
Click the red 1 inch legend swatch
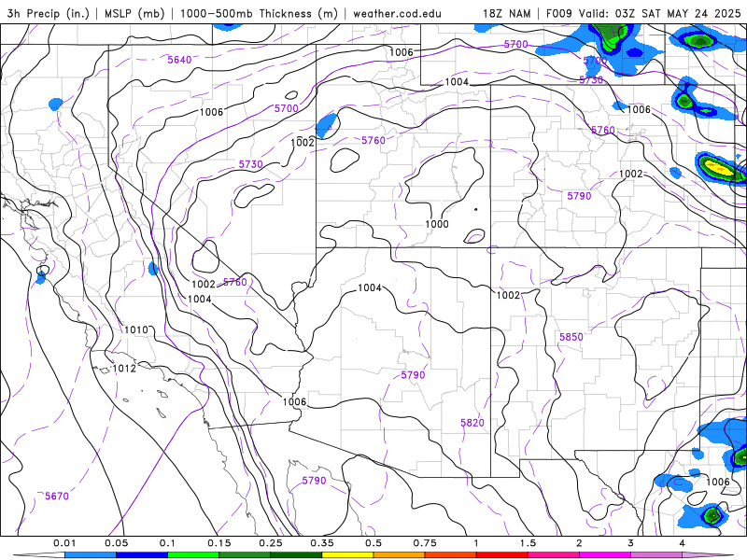501,555
